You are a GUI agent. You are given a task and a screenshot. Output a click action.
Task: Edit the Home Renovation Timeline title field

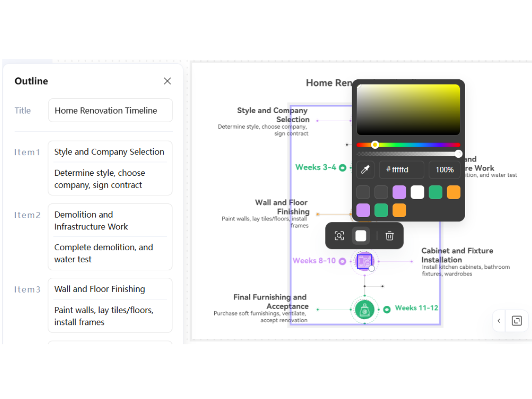110,111
